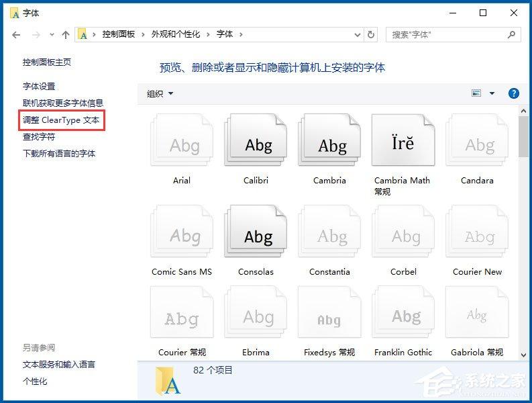Select the Consolas font icon

256,231
